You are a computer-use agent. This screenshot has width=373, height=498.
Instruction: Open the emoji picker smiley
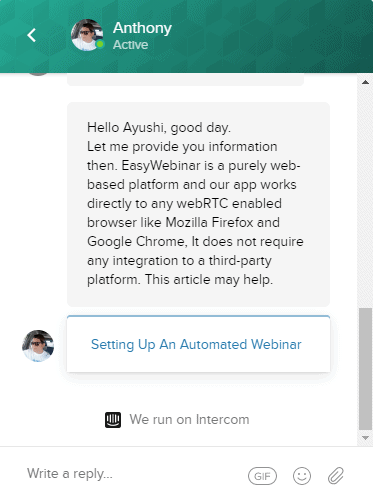(x=302, y=476)
